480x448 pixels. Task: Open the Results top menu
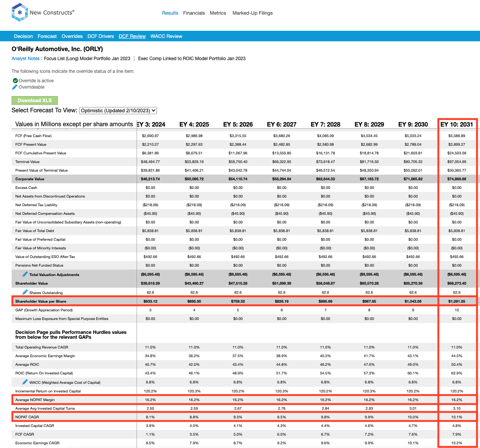coord(170,13)
